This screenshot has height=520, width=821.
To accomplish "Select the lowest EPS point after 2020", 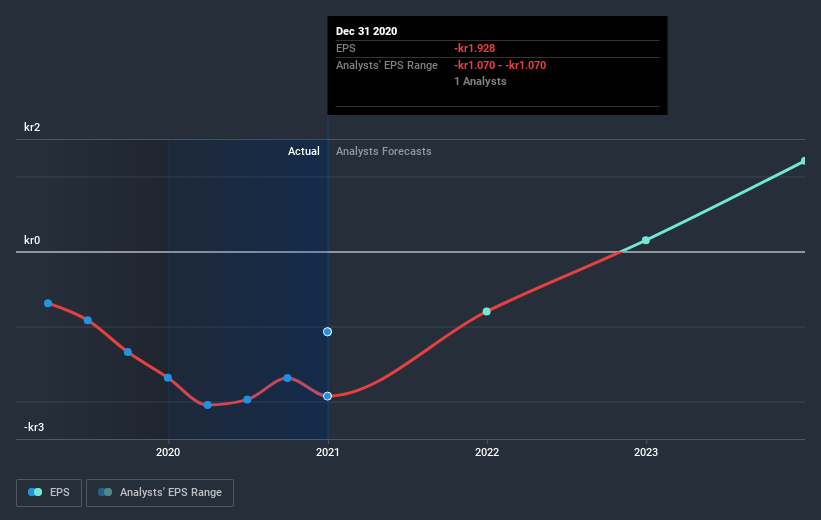I will click(207, 405).
